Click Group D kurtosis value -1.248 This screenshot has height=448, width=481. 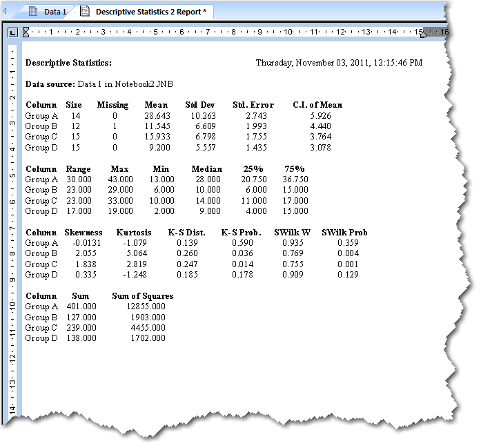pos(135,275)
